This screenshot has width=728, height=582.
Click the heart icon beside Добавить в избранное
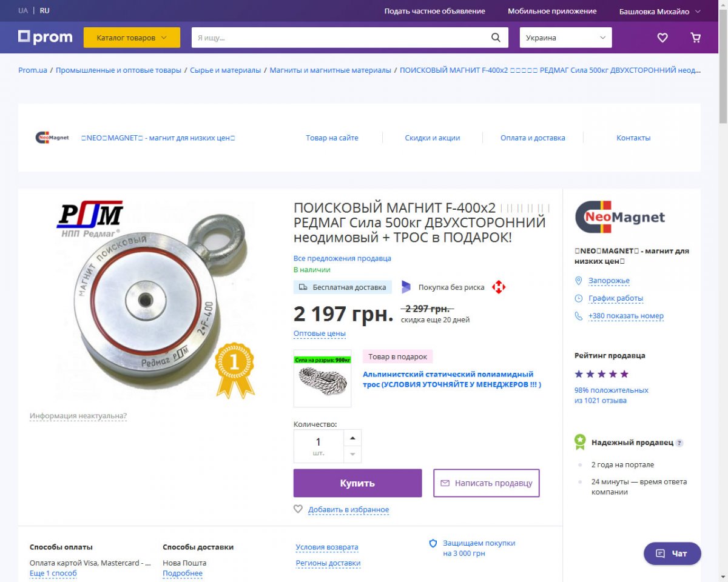[x=298, y=509]
